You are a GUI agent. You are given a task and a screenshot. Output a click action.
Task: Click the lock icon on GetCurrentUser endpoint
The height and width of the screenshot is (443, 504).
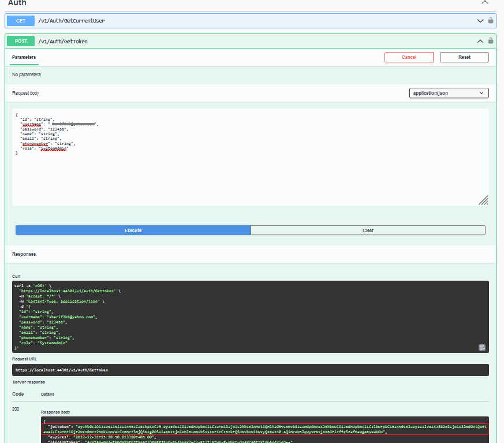pyautogui.click(x=491, y=21)
